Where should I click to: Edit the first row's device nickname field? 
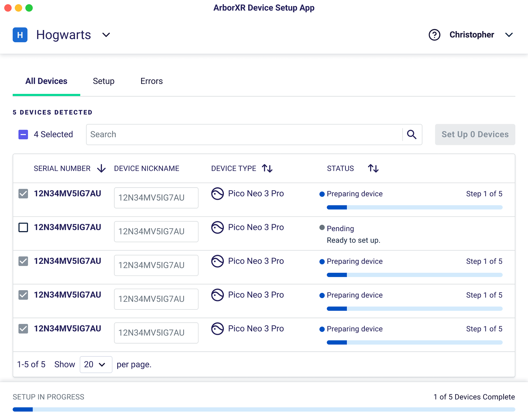[156, 198]
